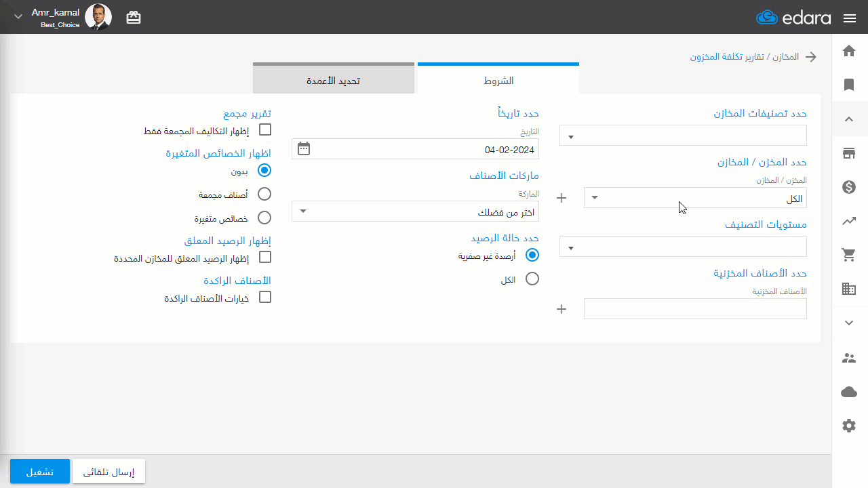Click the plus icon beside الأصناف المخزنية field
Image resolution: width=868 pixels, height=488 pixels.
point(561,309)
